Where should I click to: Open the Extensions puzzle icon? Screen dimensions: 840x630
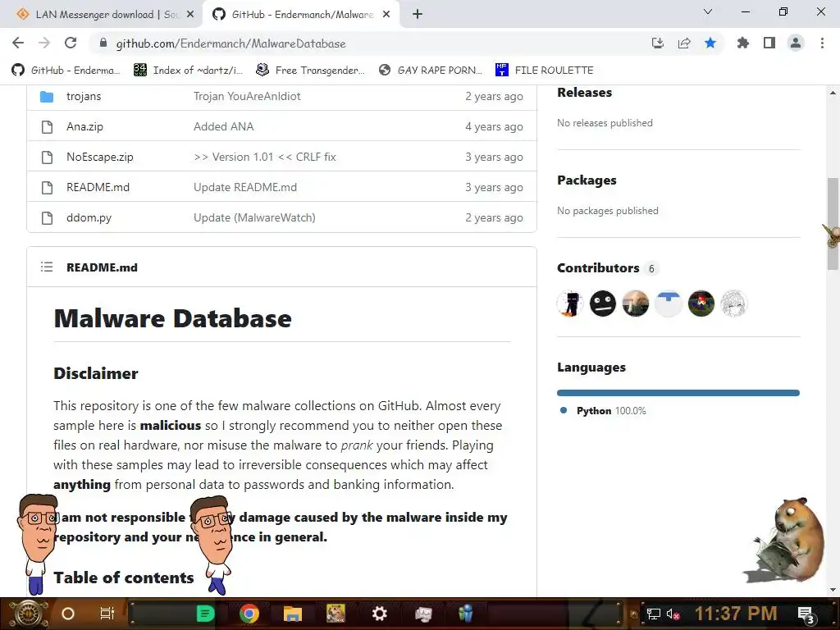pyautogui.click(x=742, y=43)
